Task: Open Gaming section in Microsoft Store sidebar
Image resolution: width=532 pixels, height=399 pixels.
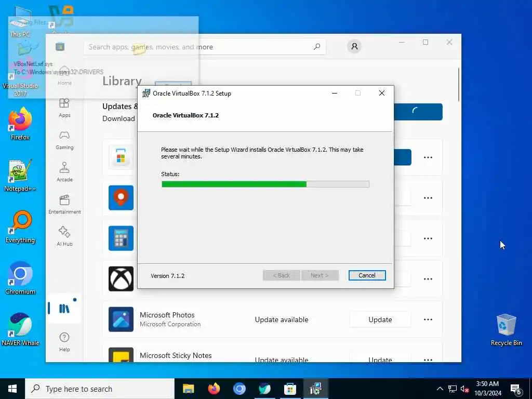Action: point(64,140)
